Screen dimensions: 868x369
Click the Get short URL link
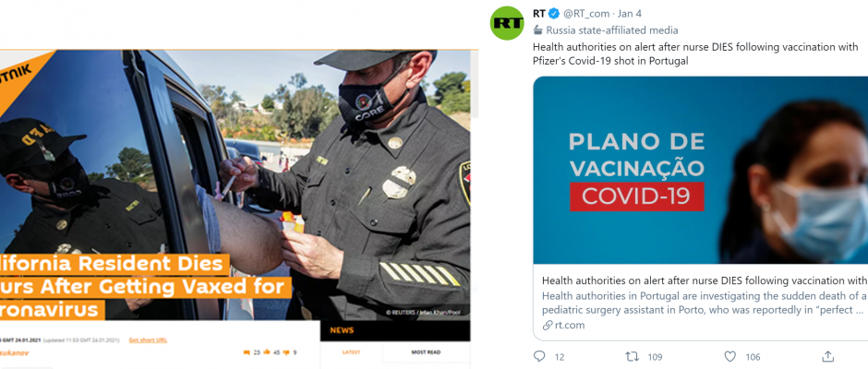tap(148, 339)
